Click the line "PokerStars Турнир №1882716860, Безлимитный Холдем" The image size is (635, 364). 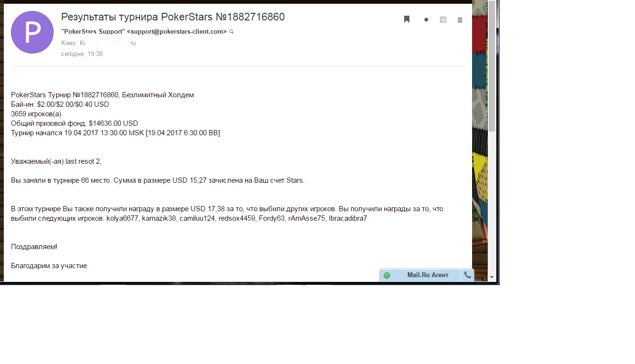pyautogui.click(x=102, y=95)
